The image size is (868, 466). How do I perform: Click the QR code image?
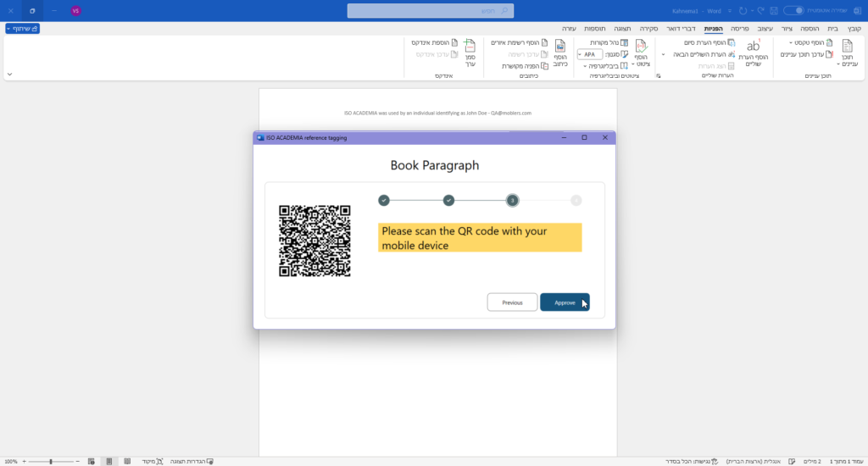[315, 241]
